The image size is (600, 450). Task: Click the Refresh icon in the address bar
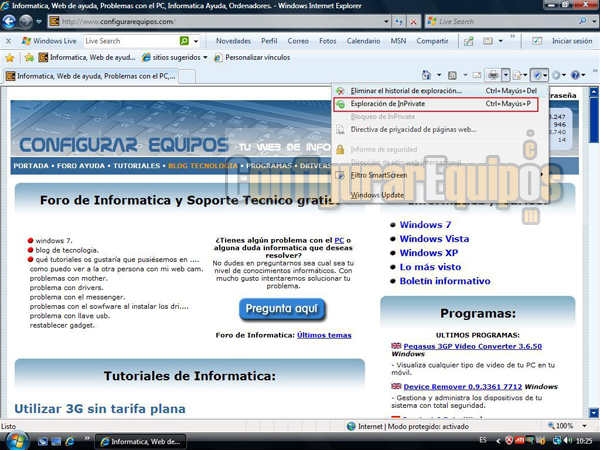[399, 22]
